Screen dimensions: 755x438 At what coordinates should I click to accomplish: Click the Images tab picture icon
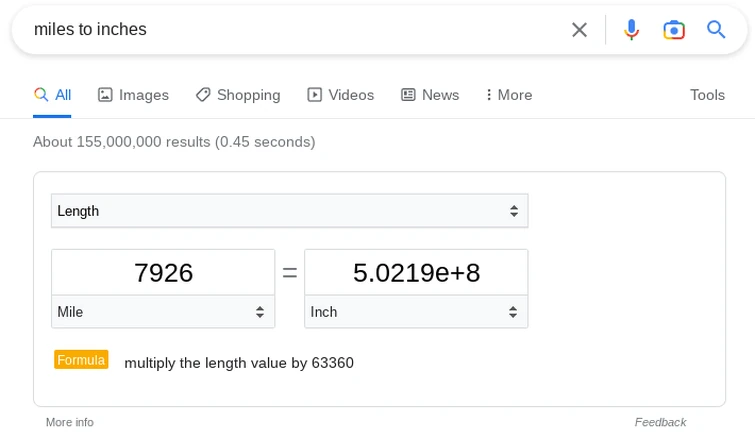[x=105, y=95]
